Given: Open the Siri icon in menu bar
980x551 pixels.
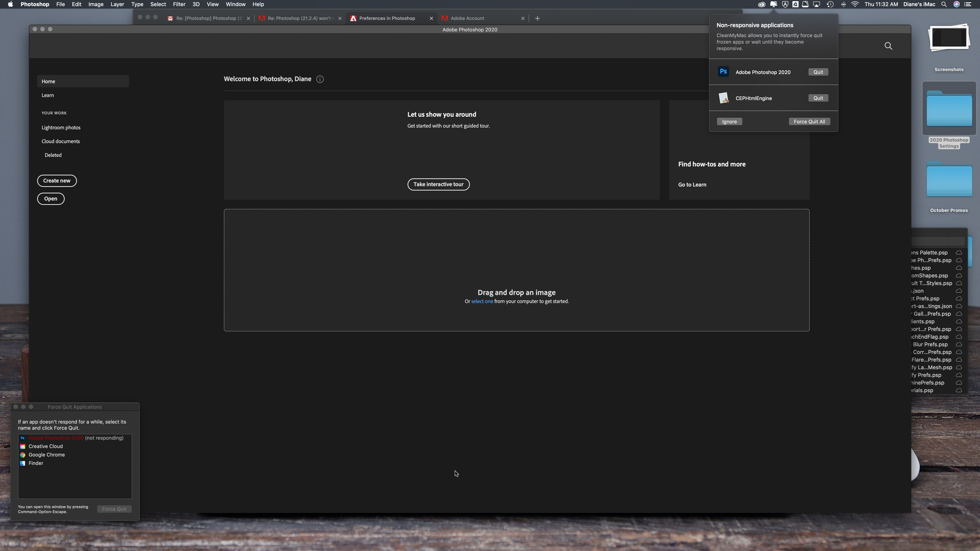Looking at the screenshot, I should point(956,5).
